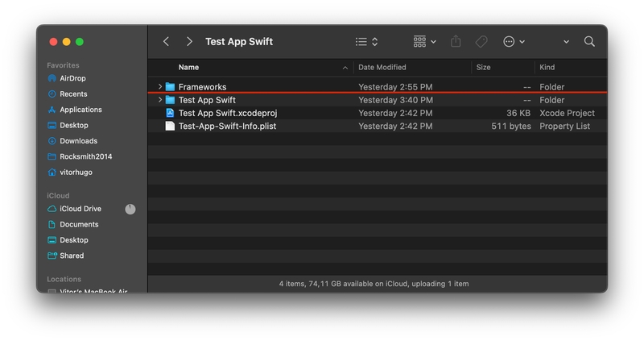
Task: Open the list view switcher dropdown
Action: tap(366, 42)
